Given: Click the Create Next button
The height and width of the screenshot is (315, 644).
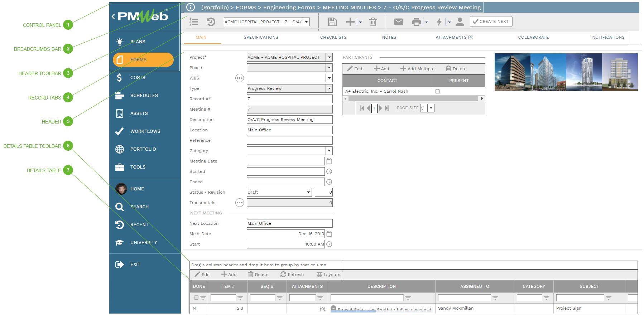Looking at the screenshot, I should point(491,21).
